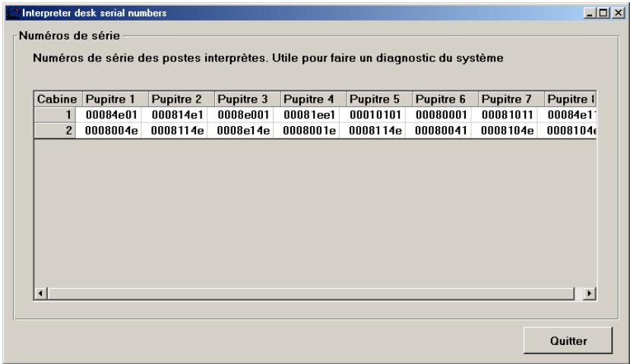This screenshot has height=364, width=630.
Task: Select the Pupitre 2 column header
Action: coord(181,99)
